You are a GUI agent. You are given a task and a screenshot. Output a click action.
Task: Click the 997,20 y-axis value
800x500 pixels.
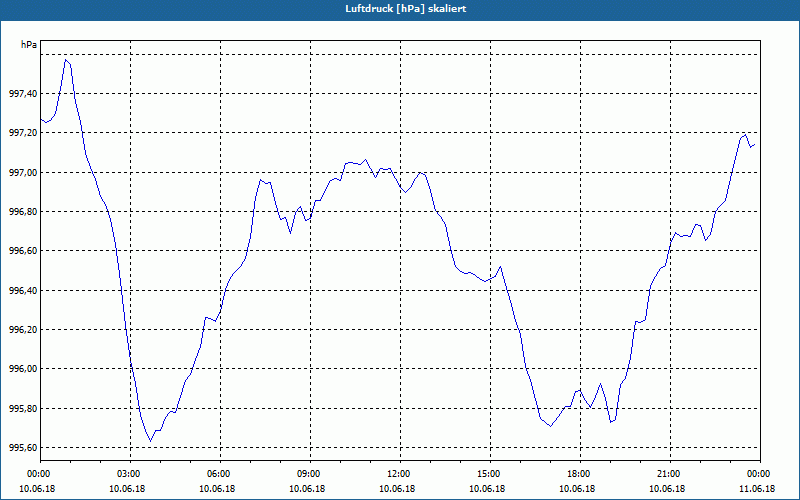point(23,133)
